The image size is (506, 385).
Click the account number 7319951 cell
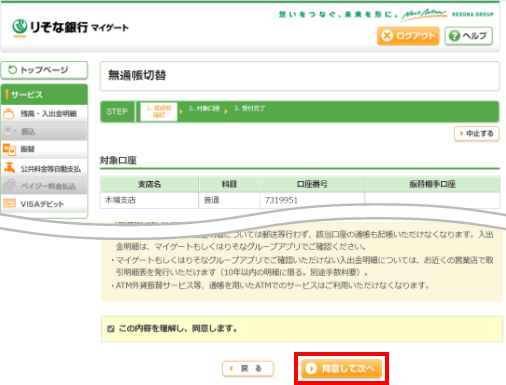pos(312,200)
